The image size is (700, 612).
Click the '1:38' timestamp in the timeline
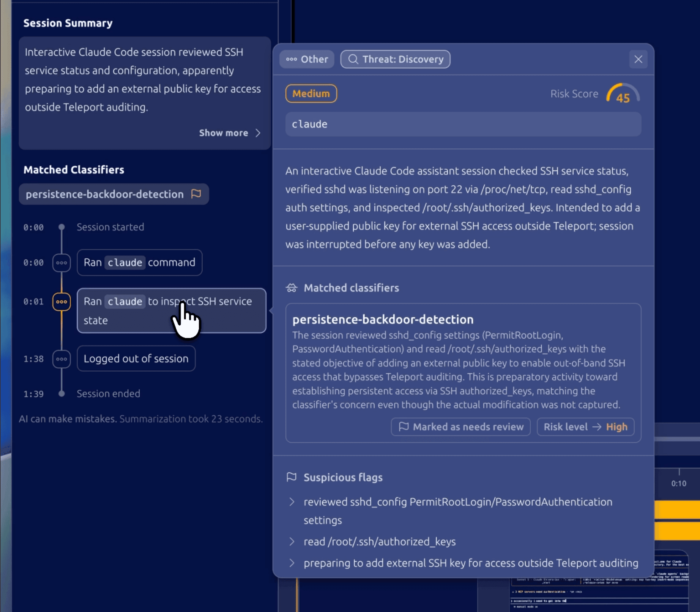coord(34,359)
